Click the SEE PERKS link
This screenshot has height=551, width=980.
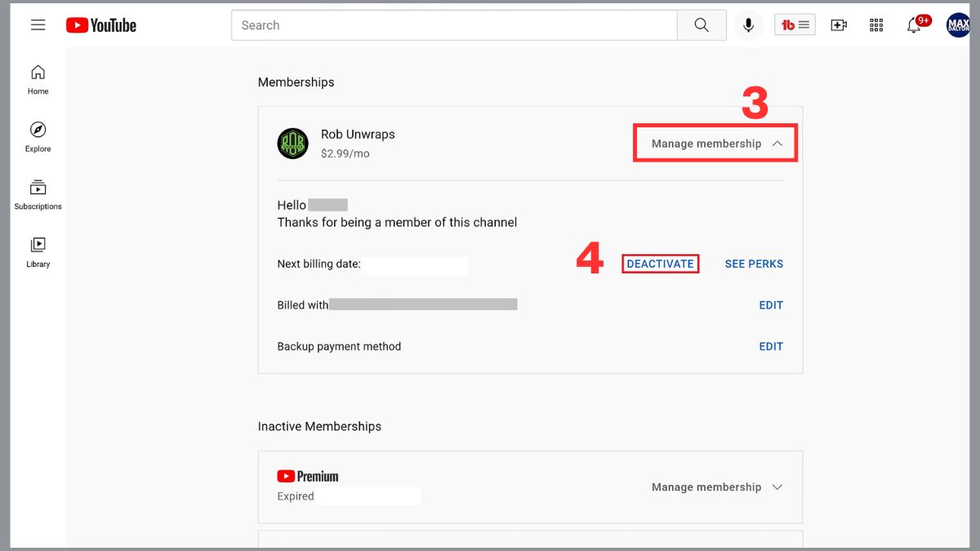click(x=754, y=264)
